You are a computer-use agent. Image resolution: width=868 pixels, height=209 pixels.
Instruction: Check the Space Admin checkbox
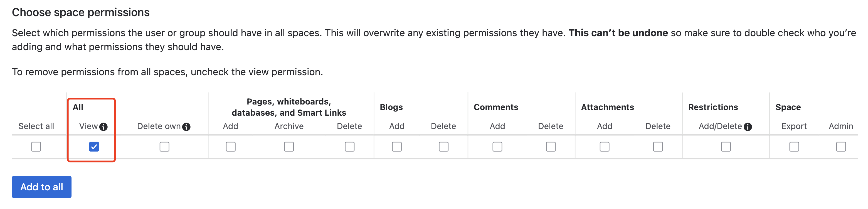841,147
